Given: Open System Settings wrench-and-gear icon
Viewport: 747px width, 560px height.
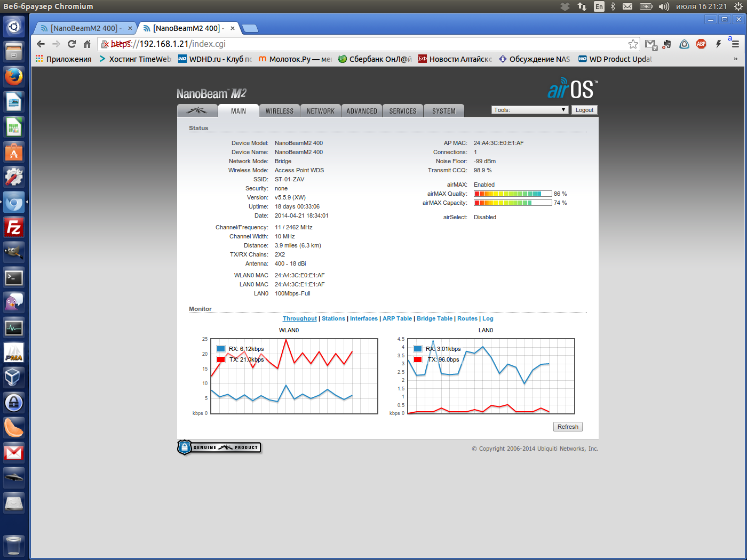Looking at the screenshot, I should [14, 177].
